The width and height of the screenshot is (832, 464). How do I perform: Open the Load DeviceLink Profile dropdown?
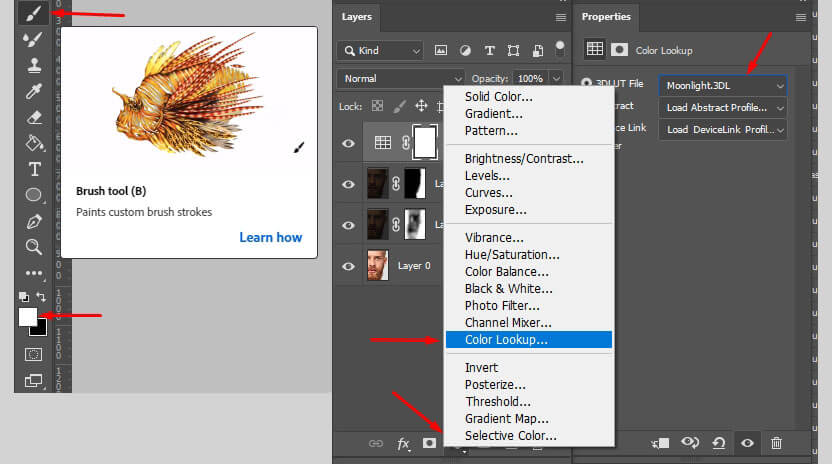(723, 130)
